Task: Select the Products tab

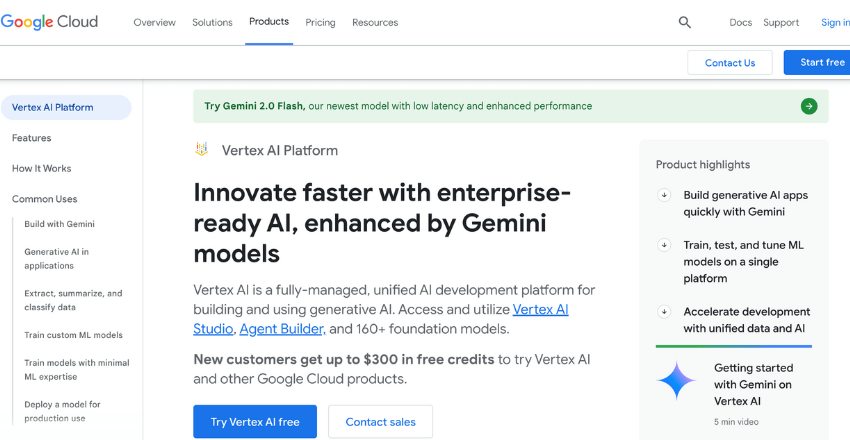Action: tap(269, 22)
